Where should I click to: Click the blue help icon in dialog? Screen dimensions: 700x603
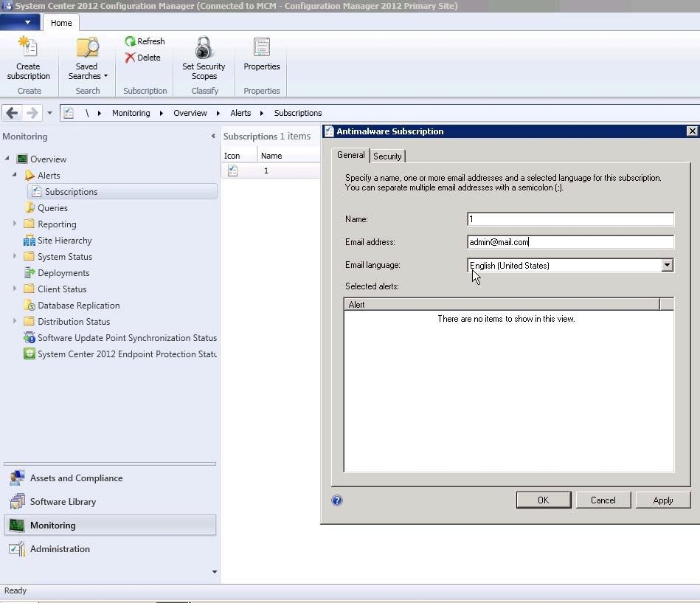tap(337, 500)
